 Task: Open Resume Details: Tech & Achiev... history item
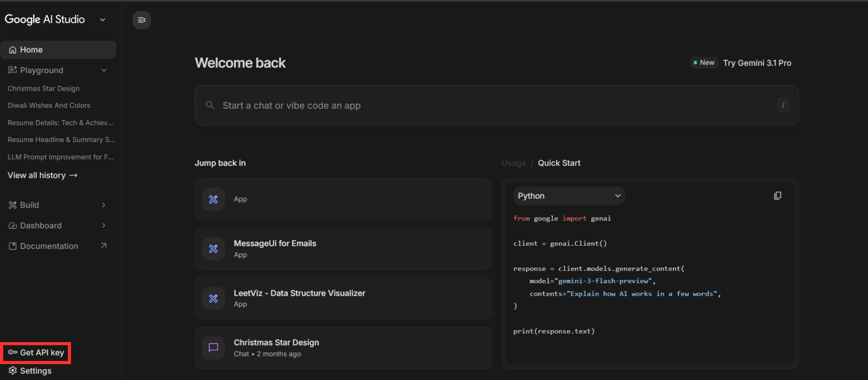[x=61, y=122]
